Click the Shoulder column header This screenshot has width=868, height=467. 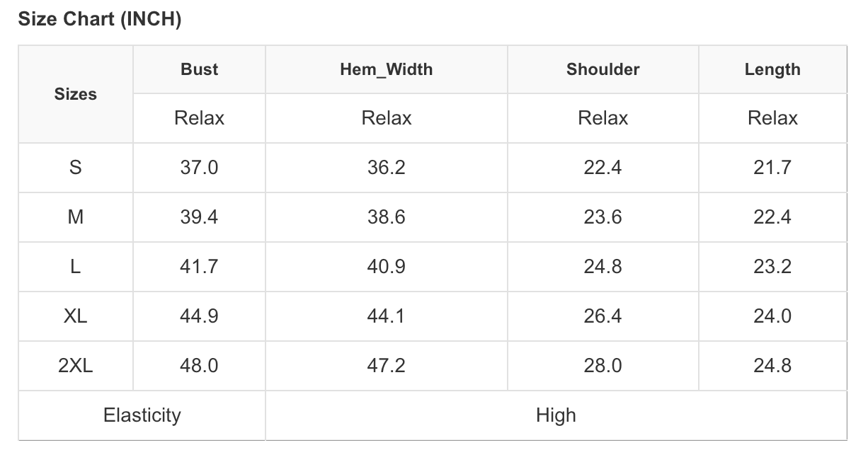(603, 69)
